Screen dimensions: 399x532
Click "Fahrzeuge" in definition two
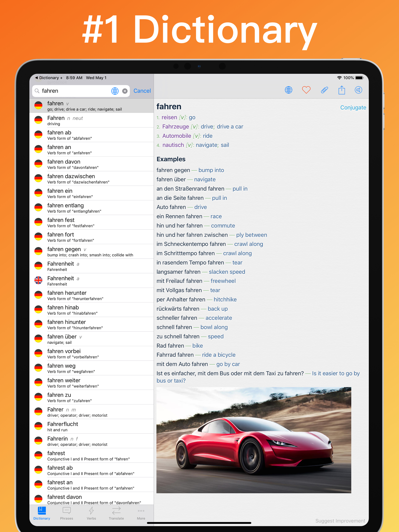[176, 127]
